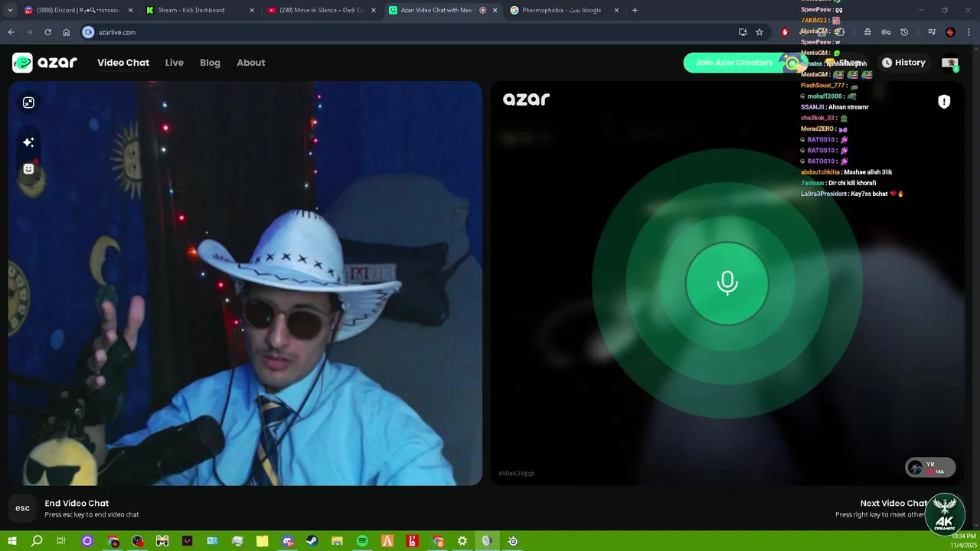View site information icon in address bar
The image size is (980, 551).
[88, 32]
